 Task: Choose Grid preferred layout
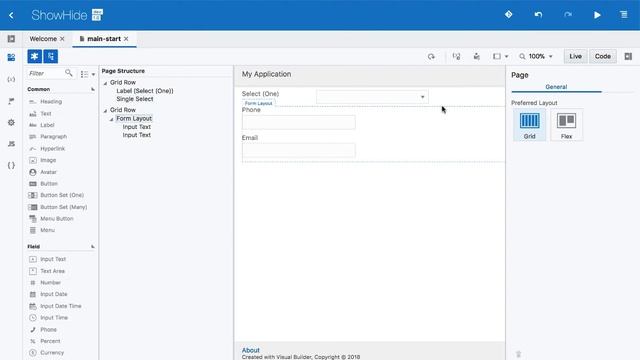click(x=529, y=125)
